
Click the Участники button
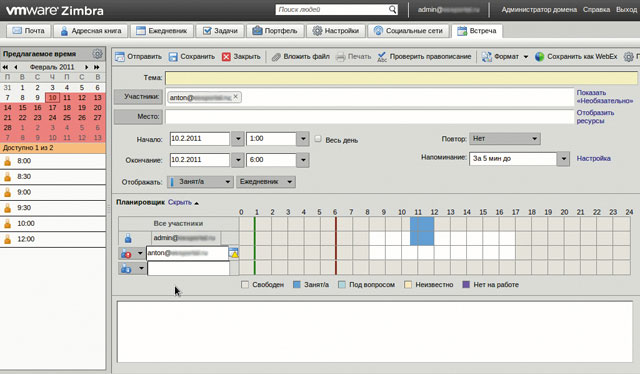pyautogui.click(x=138, y=97)
